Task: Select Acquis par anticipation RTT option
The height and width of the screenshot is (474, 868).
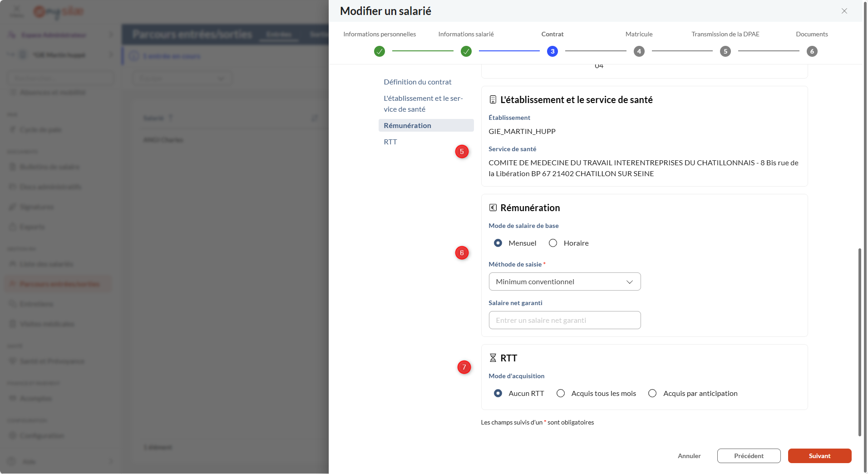Action: click(x=652, y=394)
